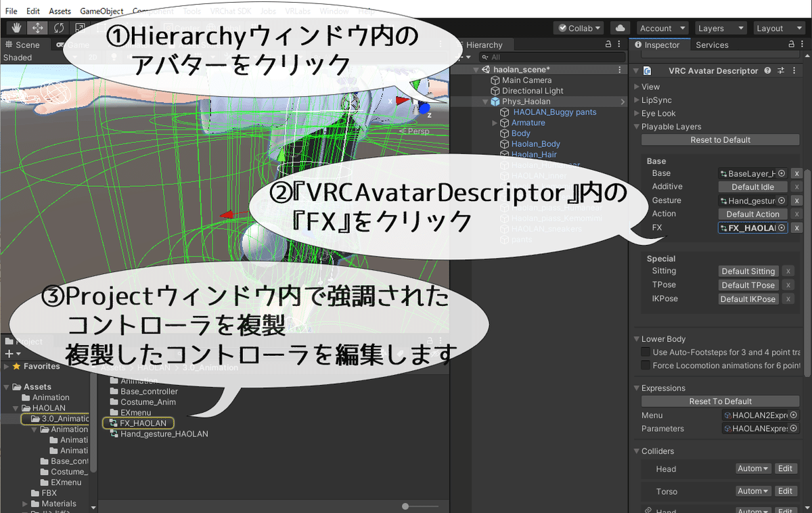The width and height of the screenshot is (812, 513).
Task: Open the component settings icon for VRC Avatar Descriptor
Action: pos(780,70)
